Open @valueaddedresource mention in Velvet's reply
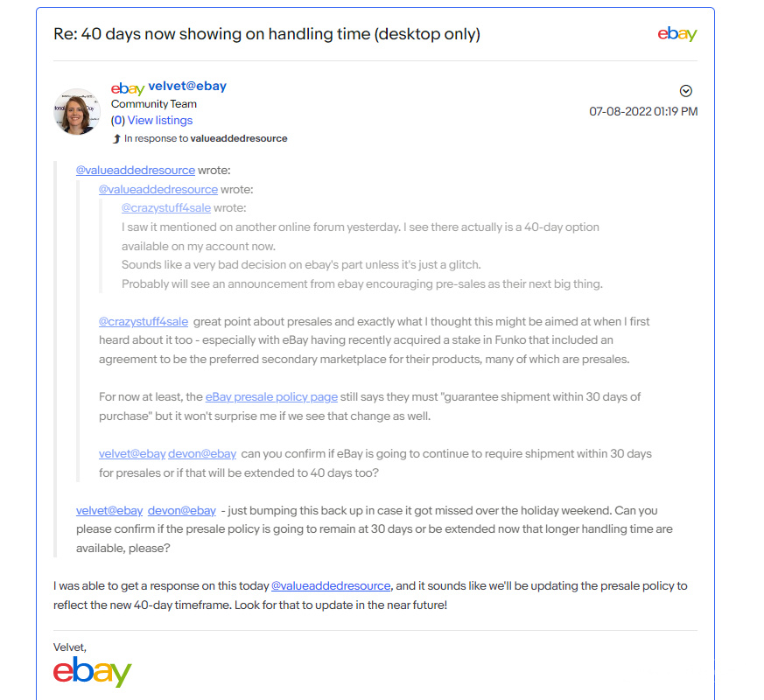 click(x=331, y=585)
